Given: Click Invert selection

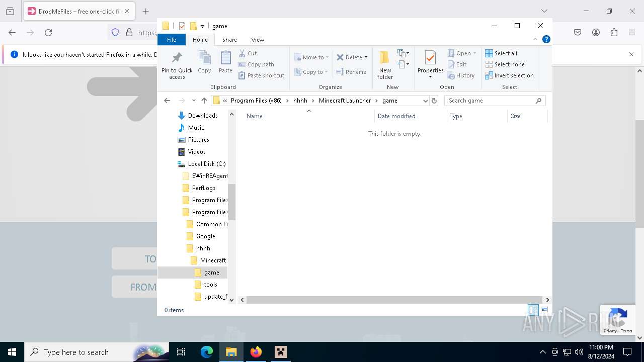Looking at the screenshot, I should click(509, 75).
